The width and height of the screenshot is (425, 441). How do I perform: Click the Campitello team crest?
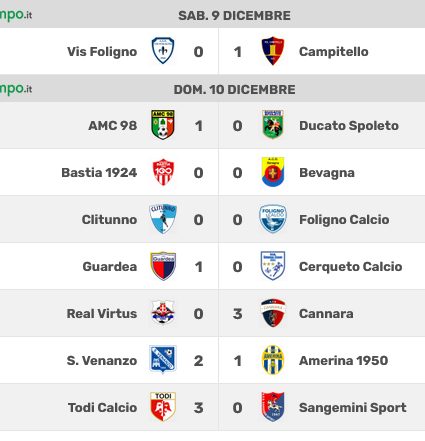pyautogui.click(x=273, y=51)
